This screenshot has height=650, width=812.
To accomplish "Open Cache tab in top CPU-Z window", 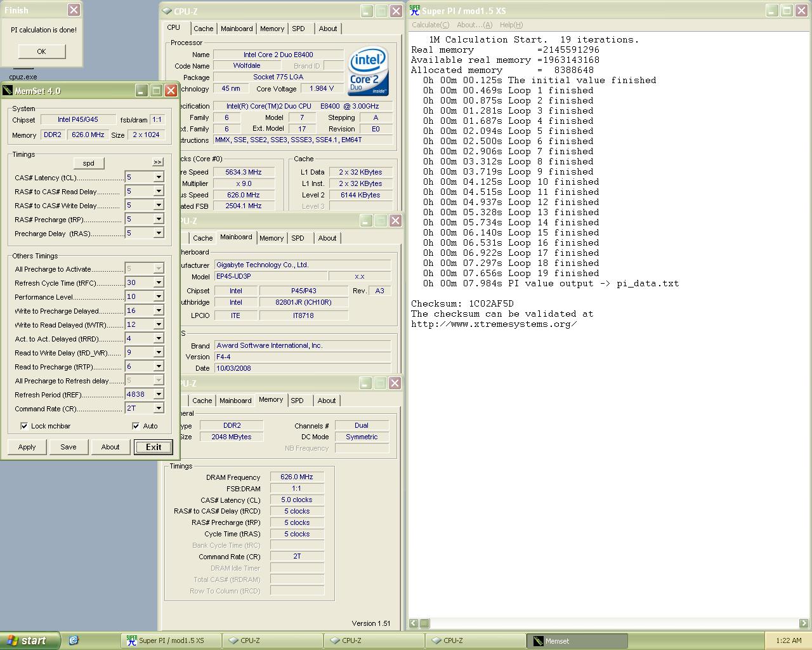I will (x=204, y=29).
